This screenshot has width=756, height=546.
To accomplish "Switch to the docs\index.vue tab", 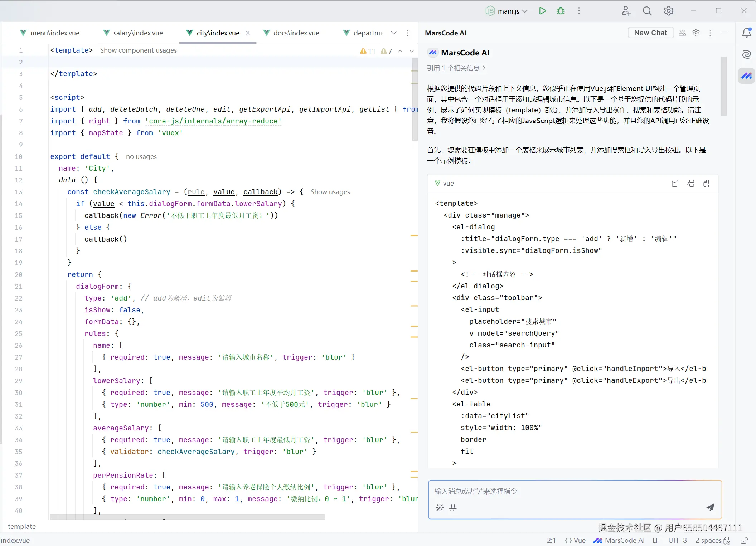I will tap(296, 33).
